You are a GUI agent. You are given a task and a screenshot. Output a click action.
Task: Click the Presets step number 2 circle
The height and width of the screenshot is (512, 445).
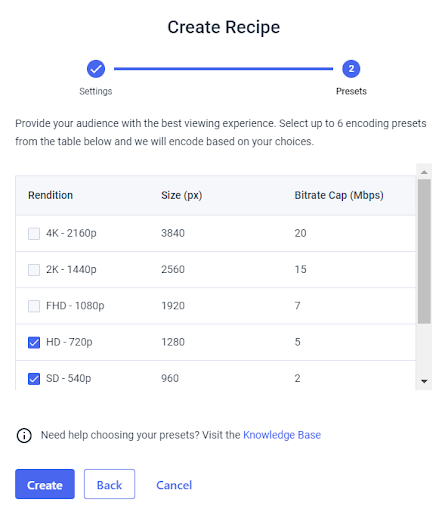coord(351,69)
